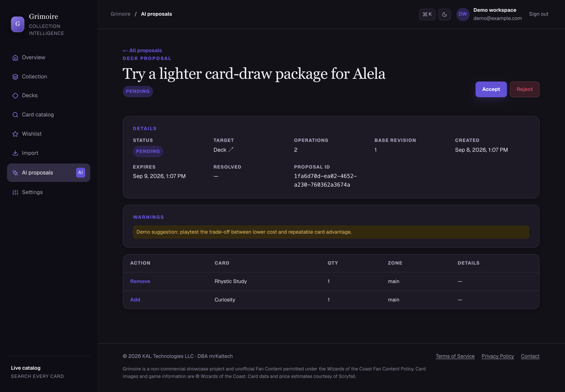565x392 pixels.
Task: Toggle dark mode with moon icon
Action: tap(444, 14)
